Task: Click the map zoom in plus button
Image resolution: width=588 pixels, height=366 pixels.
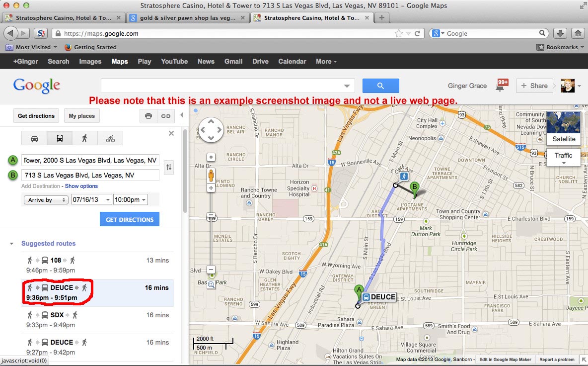Action: click(x=211, y=188)
